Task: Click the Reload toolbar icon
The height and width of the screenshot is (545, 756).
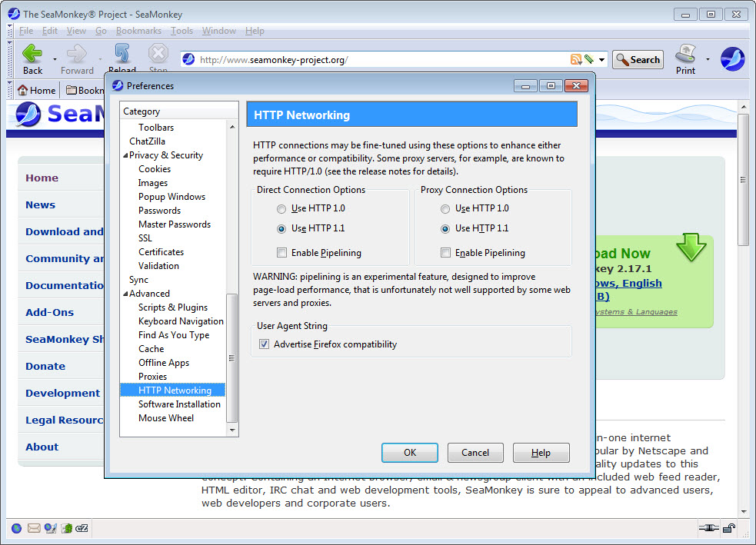Action: pos(122,53)
